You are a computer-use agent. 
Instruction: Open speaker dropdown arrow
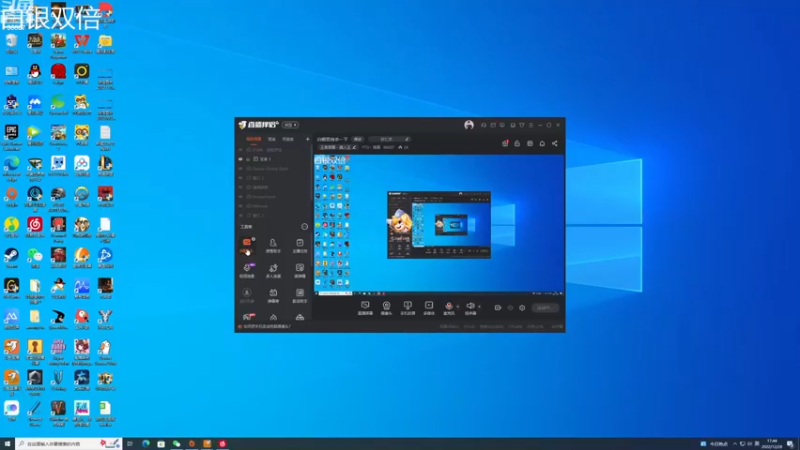(479, 307)
